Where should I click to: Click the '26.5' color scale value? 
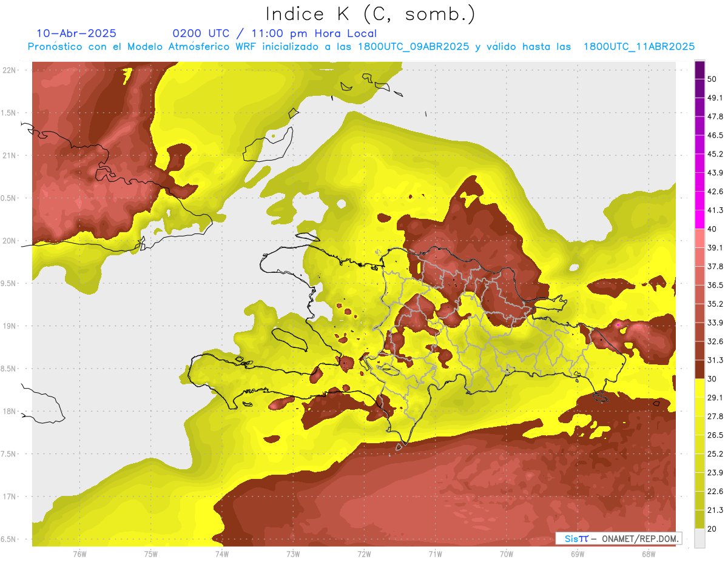click(x=715, y=435)
